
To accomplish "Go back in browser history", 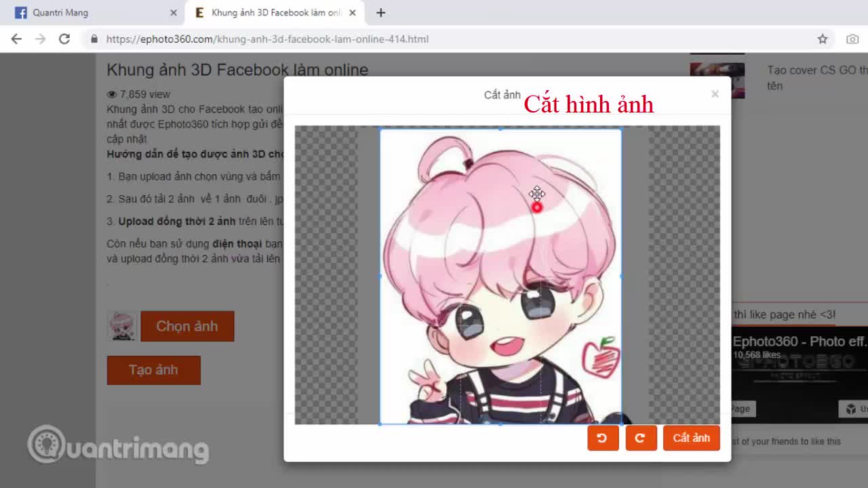I will (16, 39).
